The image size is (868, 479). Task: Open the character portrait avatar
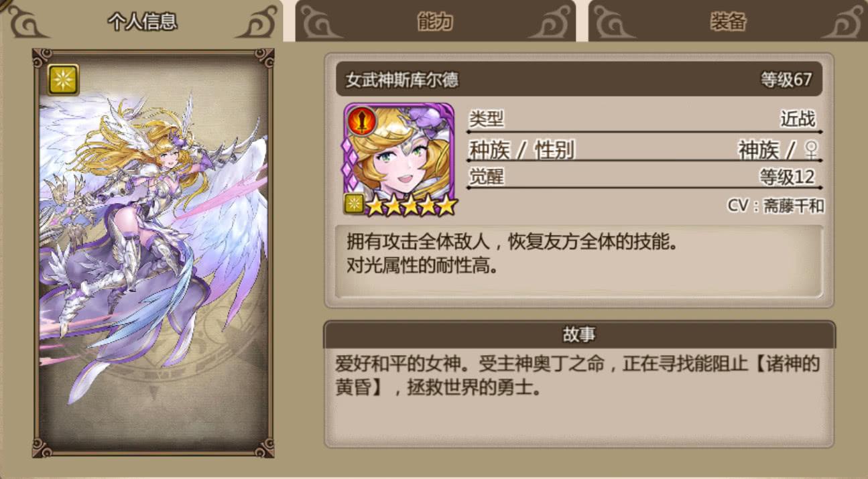399,159
